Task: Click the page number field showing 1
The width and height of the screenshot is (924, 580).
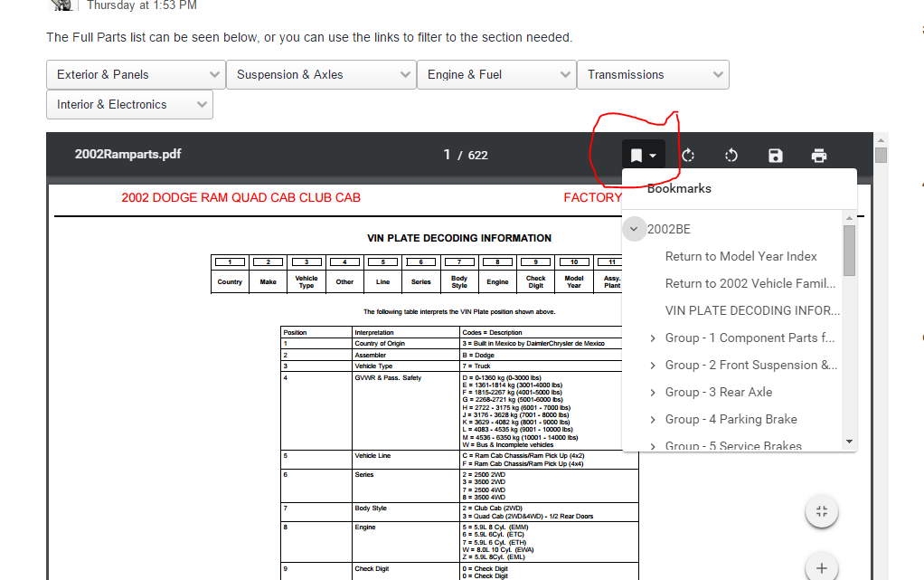Action: click(447, 155)
